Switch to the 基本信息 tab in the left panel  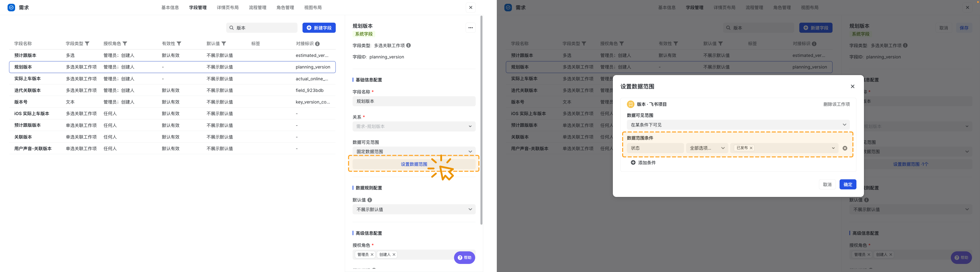click(170, 8)
